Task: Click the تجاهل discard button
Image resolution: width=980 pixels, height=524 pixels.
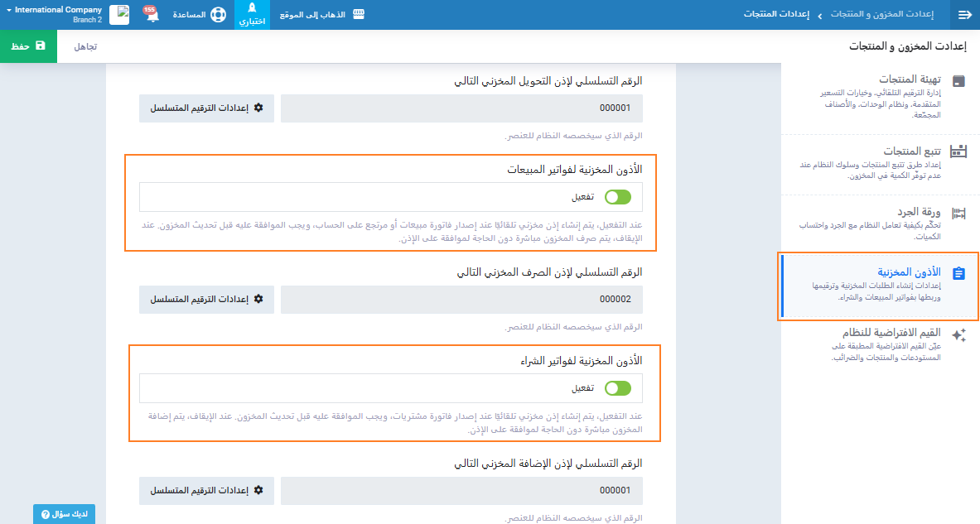Action: [x=85, y=46]
